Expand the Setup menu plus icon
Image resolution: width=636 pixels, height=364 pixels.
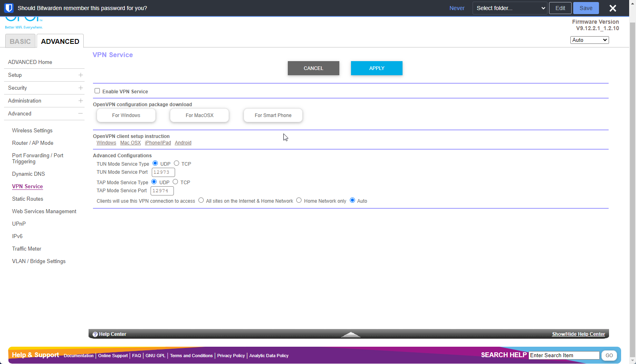81,75
